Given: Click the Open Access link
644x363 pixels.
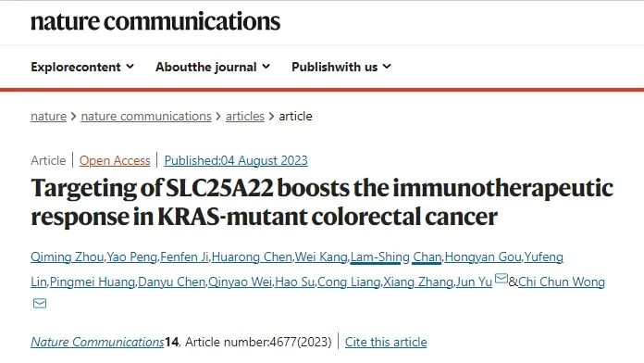Looking at the screenshot, I should click(115, 160).
